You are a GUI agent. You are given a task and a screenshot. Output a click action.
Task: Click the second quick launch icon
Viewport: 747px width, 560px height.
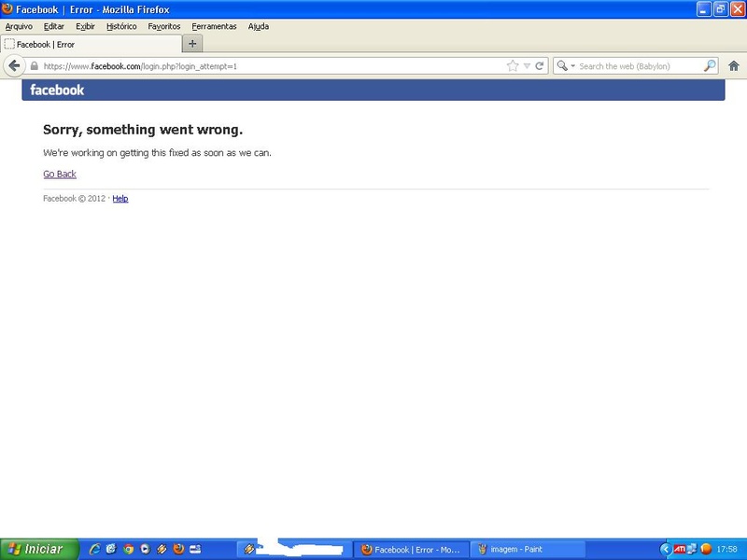pos(111,549)
